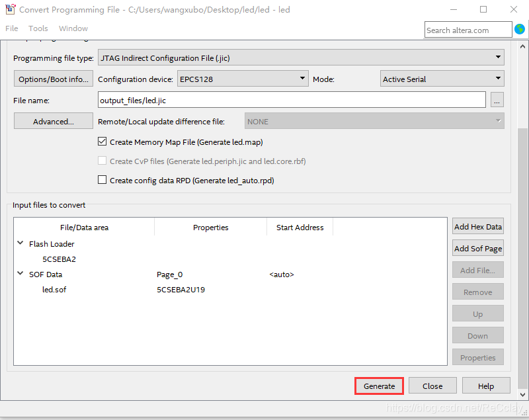Screen dimensions: 529x420
Task: Click the Options/Boot info button
Action: [x=54, y=79]
